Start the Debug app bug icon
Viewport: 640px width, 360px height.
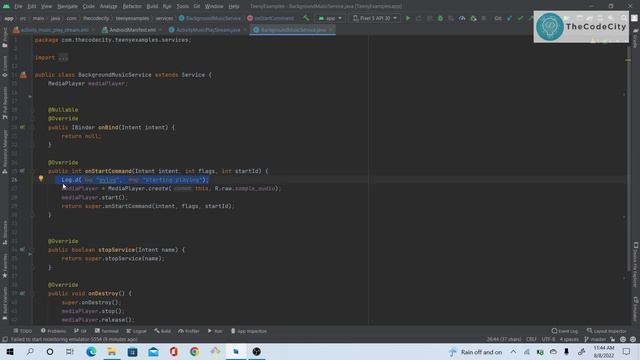click(x=440, y=18)
